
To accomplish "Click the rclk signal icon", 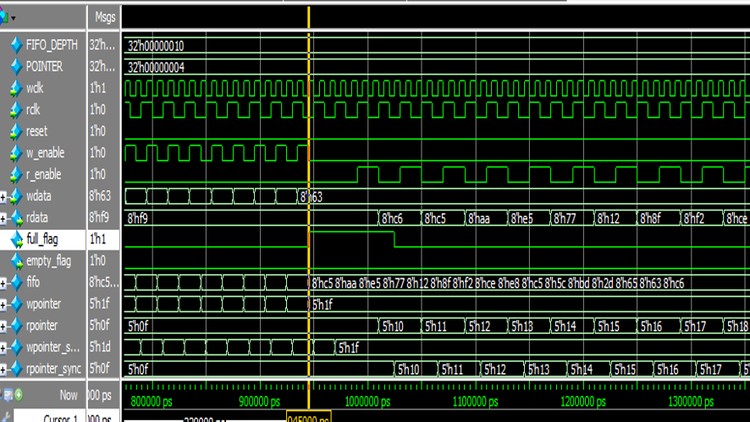I will tap(16, 109).
